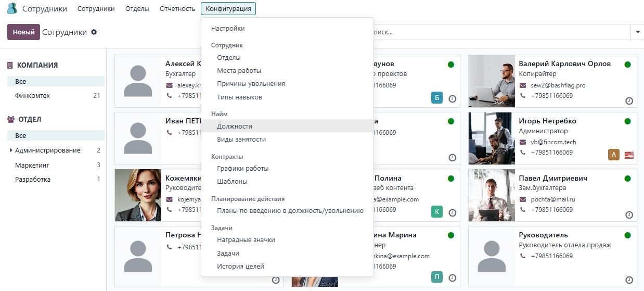This screenshot has width=644, height=291.
Task: Click the clock activity icon on Валерий Орлов card
Action: point(629,100)
